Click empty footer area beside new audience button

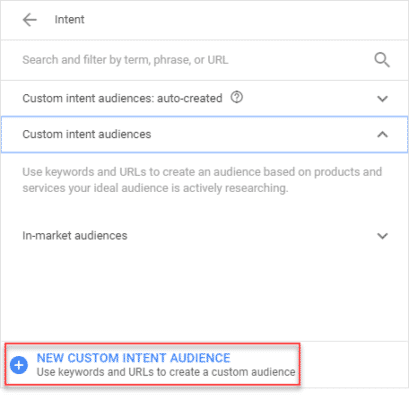point(353,365)
